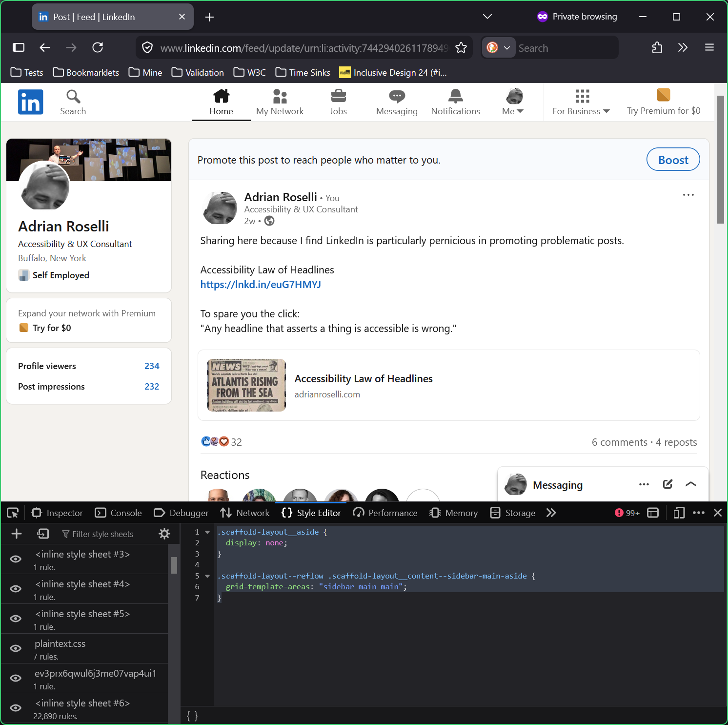Create a new style sheet with plus icon

click(17, 534)
